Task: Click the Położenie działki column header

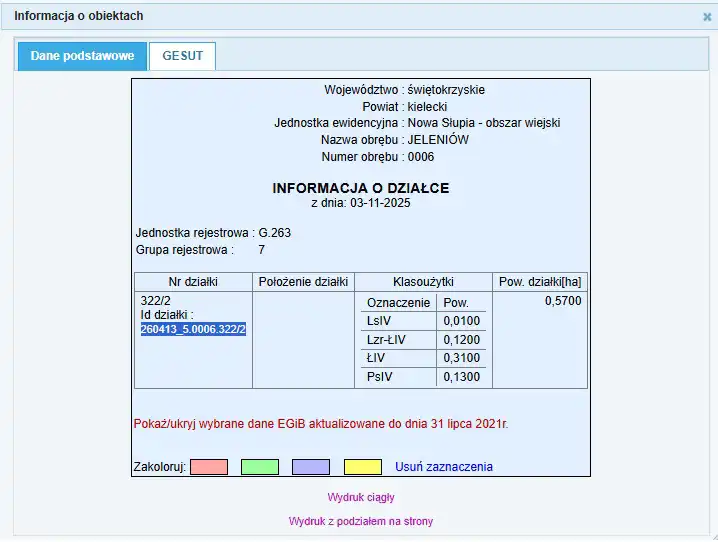Action: tap(303, 282)
